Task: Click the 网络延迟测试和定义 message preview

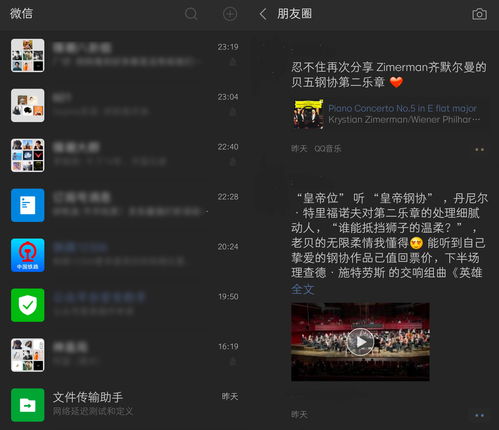Action: 93,411
